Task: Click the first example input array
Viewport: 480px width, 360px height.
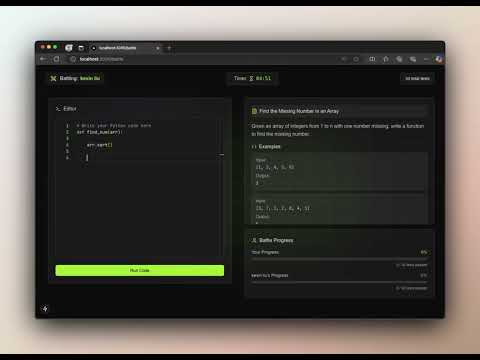Action: point(275,167)
